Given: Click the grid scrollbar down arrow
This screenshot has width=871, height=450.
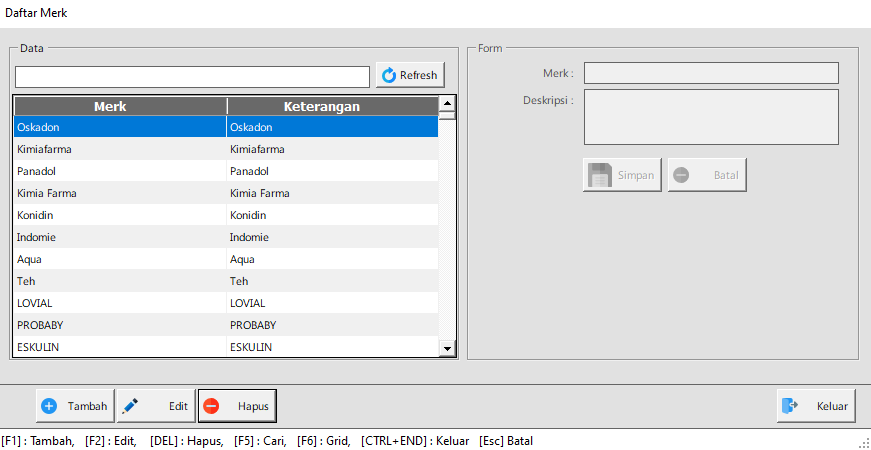Looking at the screenshot, I should tap(447, 348).
